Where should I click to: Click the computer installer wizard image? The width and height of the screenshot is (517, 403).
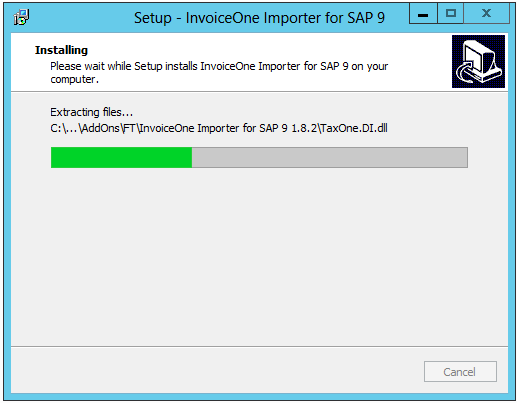[x=478, y=61]
